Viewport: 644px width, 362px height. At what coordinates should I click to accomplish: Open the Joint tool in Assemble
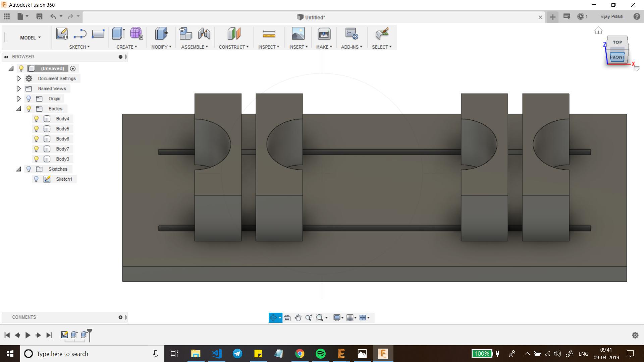pos(204,34)
